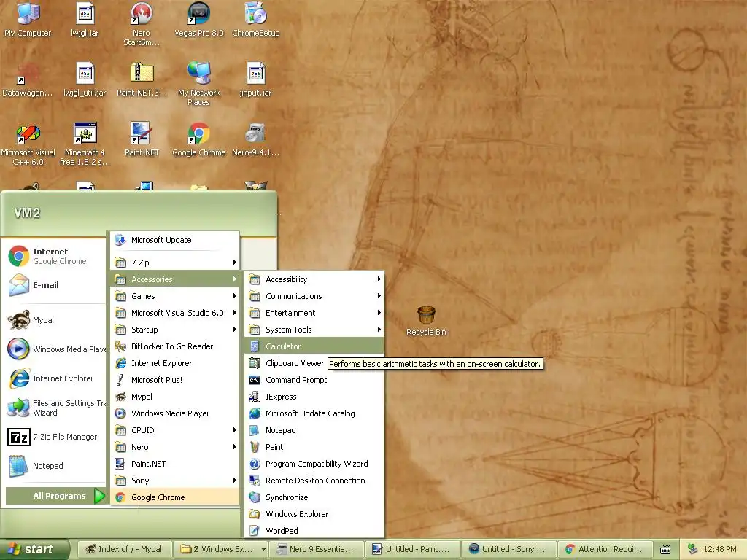Click the Start button
Screen dimensions: 747x560
pyautogui.click(x=34, y=549)
